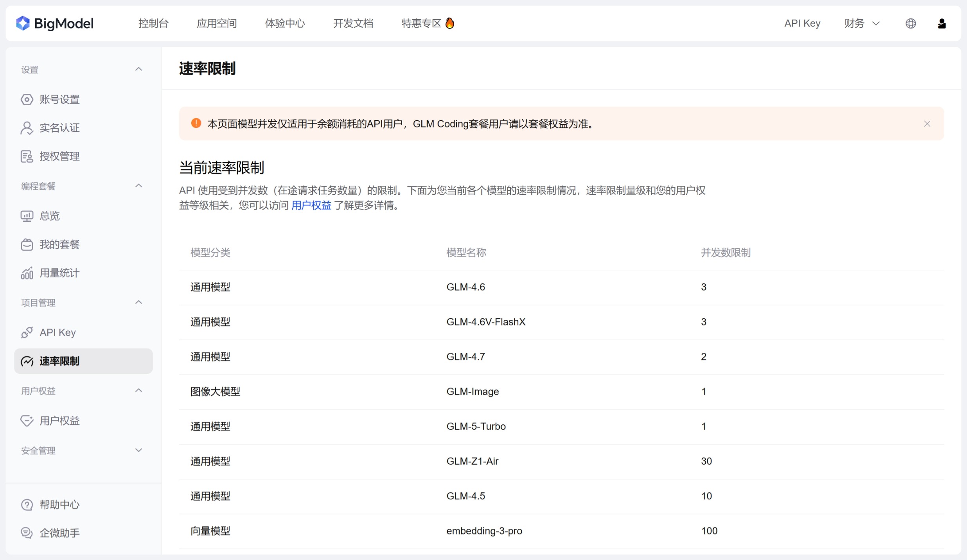The height and width of the screenshot is (560, 967).
Task: Check 用量统计 statistics
Action: coord(58,273)
